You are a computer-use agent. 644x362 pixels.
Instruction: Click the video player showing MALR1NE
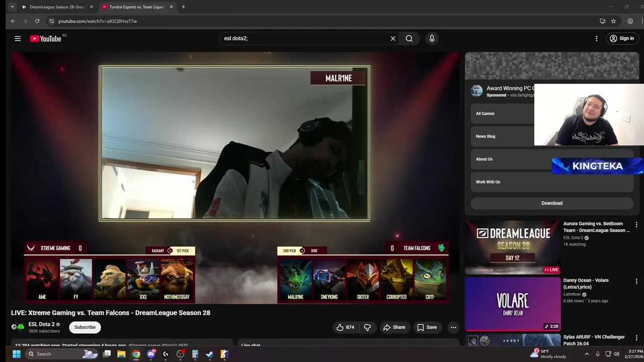235,177
